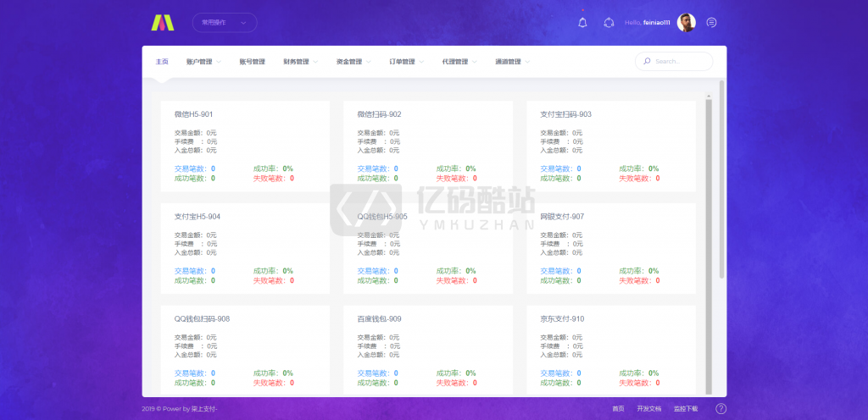Go to the 主页 tab
This screenshot has width=868, height=420.
(x=162, y=62)
